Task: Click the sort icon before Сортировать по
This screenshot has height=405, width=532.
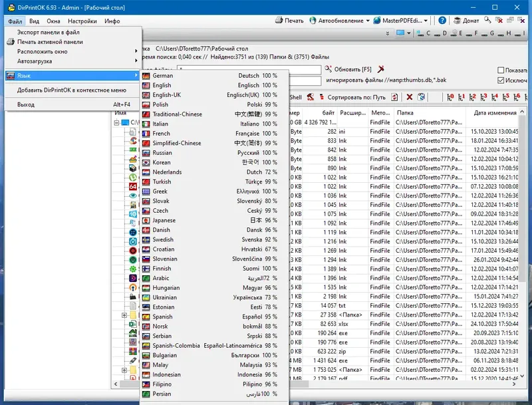Action: [322, 97]
